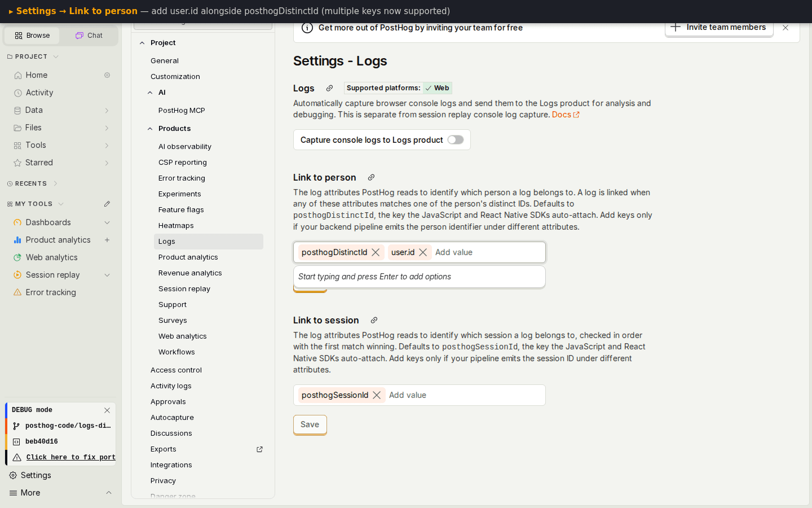Open the Logs Docs link

(566, 115)
